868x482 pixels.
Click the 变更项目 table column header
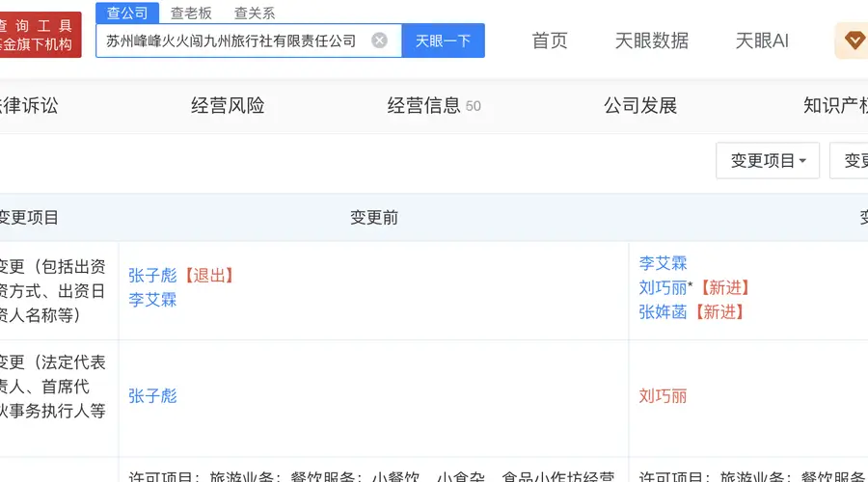(29, 218)
